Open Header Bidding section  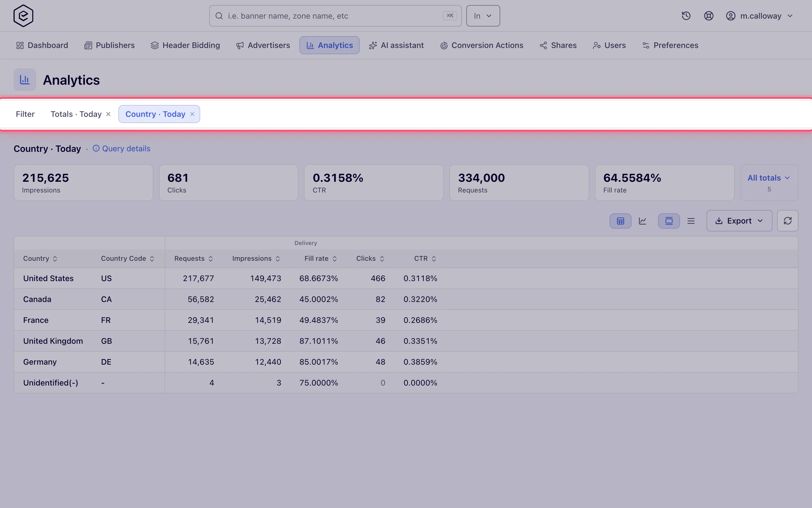tap(185, 45)
